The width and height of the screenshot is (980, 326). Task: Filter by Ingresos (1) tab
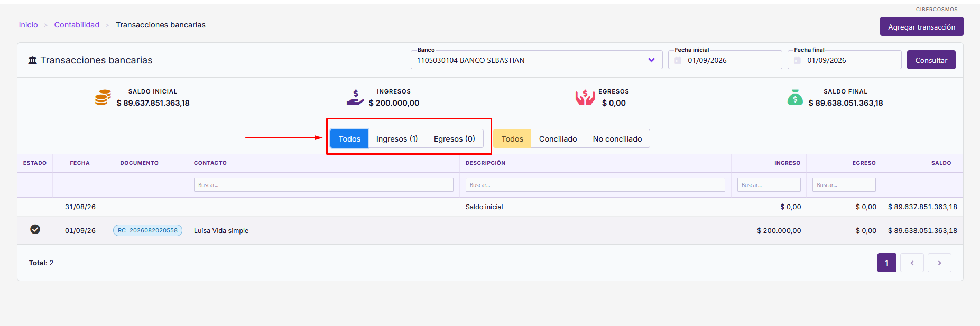click(x=397, y=138)
